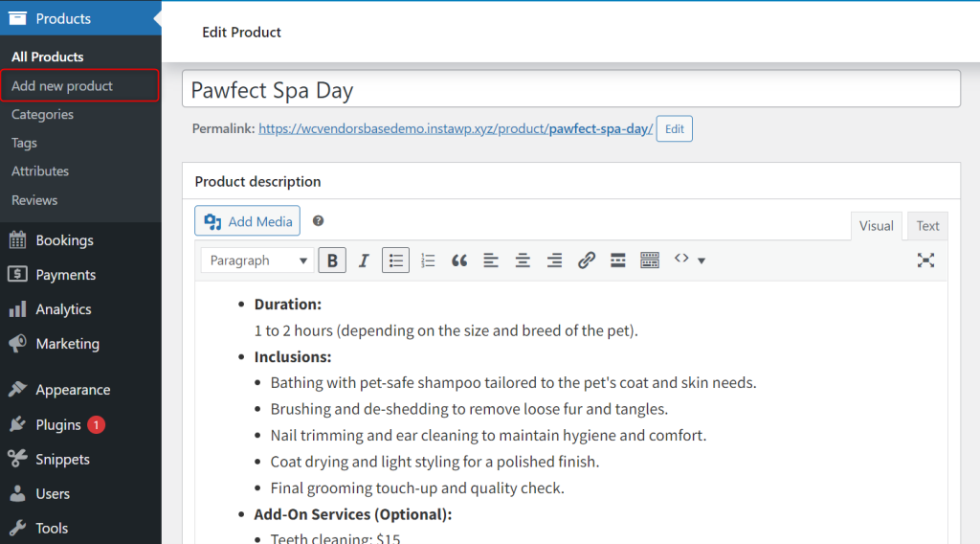Open Payments menu label

[x=66, y=275]
